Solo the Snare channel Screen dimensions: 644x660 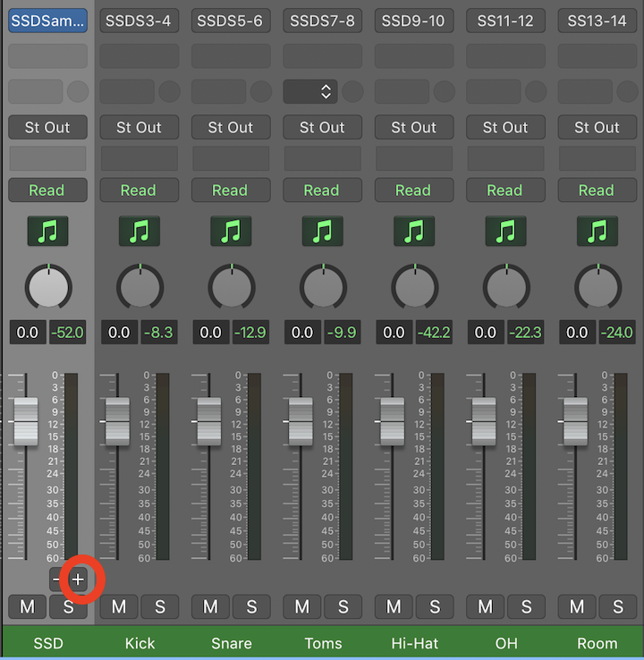(251, 606)
